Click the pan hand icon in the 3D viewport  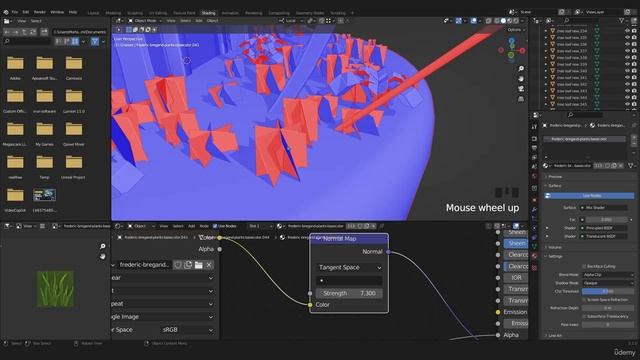tap(521, 78)
